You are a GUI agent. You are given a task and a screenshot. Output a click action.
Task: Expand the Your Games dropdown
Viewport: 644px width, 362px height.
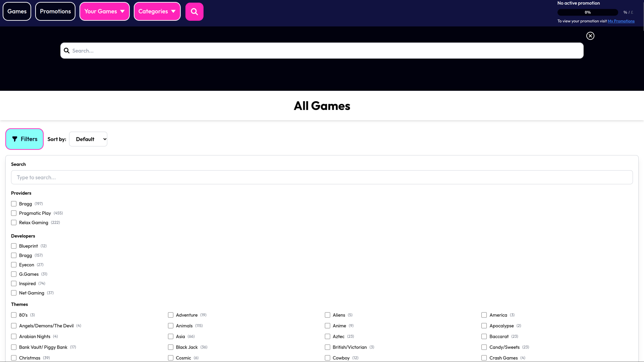pyautogui.click(x=104, y=11)
